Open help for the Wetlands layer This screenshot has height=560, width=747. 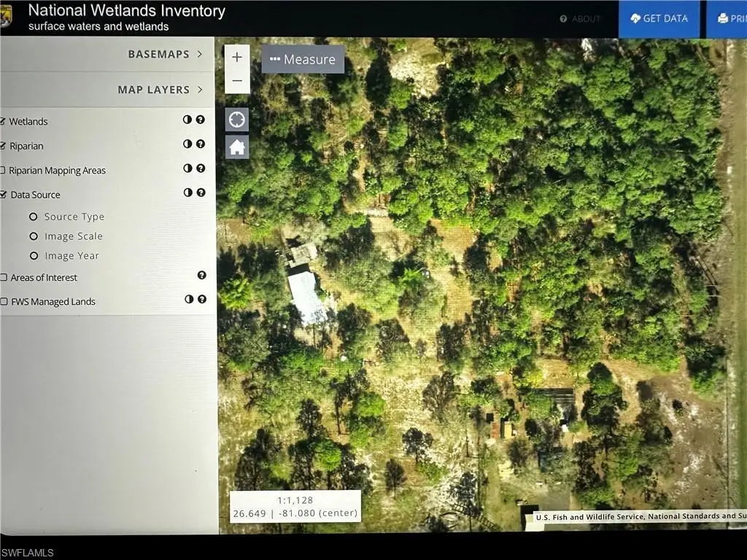(x=201, y=120)
